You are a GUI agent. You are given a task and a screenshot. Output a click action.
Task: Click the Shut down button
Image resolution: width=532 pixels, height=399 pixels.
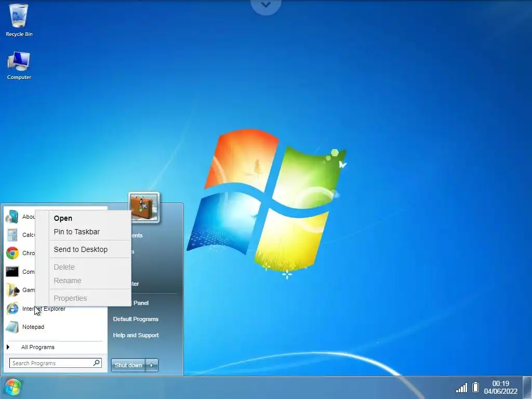pyautogui.click(x=128, y=365)
